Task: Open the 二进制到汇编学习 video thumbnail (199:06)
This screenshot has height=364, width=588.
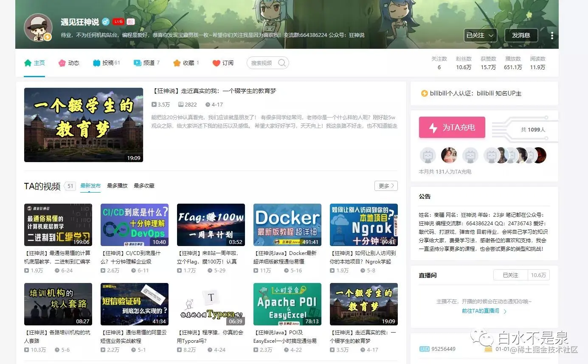Action: 58,225
